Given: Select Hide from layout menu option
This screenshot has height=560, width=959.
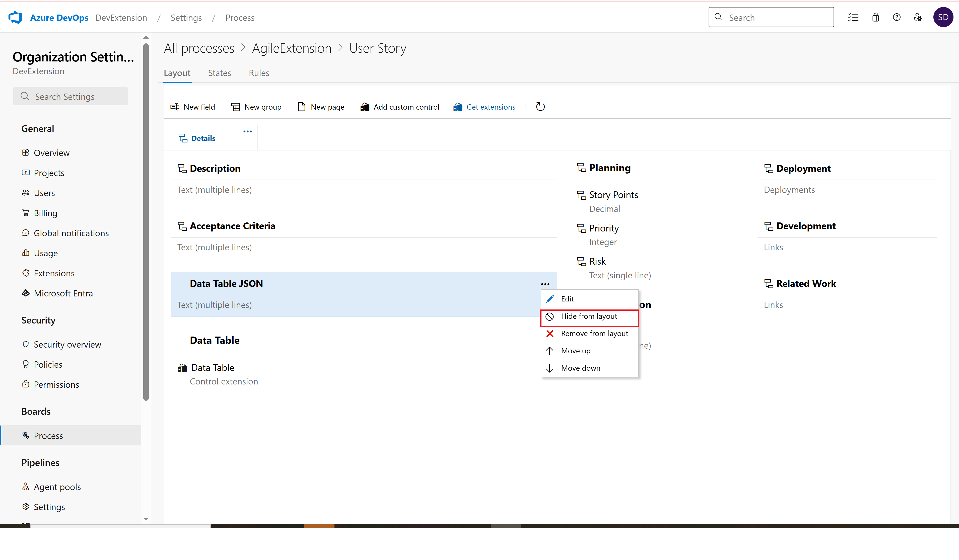Looking at the screenshot, I should coord(589,316).
